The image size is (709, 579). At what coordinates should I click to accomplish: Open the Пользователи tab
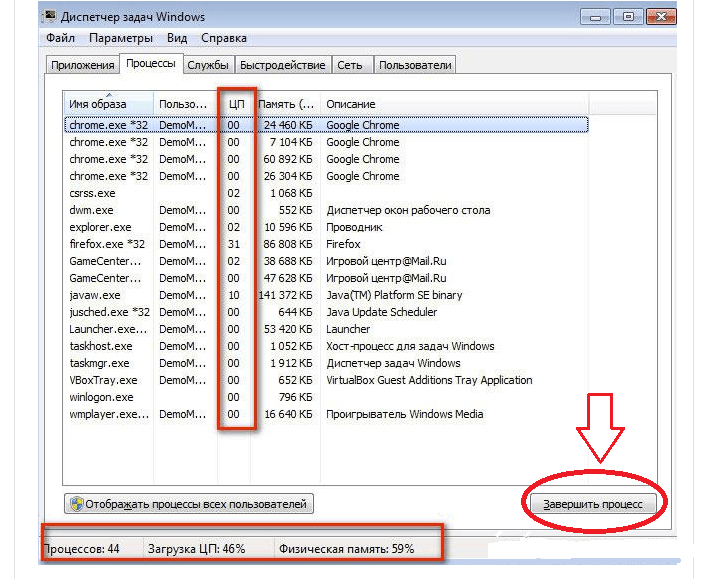tap(415, 65)
